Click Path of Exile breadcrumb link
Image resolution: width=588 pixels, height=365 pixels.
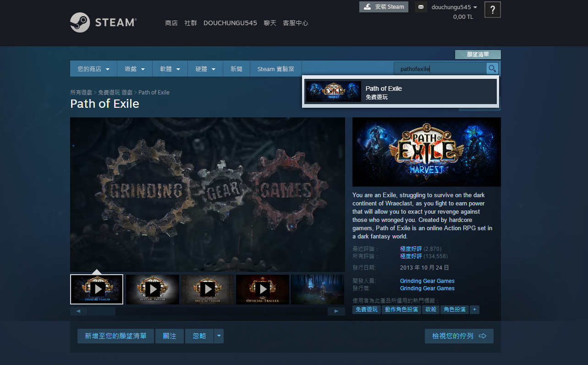[x=154, y=93]
